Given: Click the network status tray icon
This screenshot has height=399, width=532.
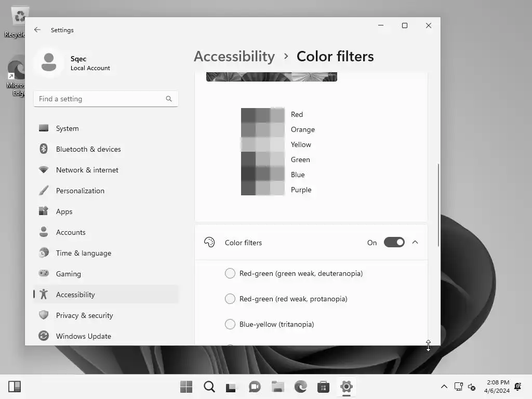Looking at the screenshot, I should point(458,387).
